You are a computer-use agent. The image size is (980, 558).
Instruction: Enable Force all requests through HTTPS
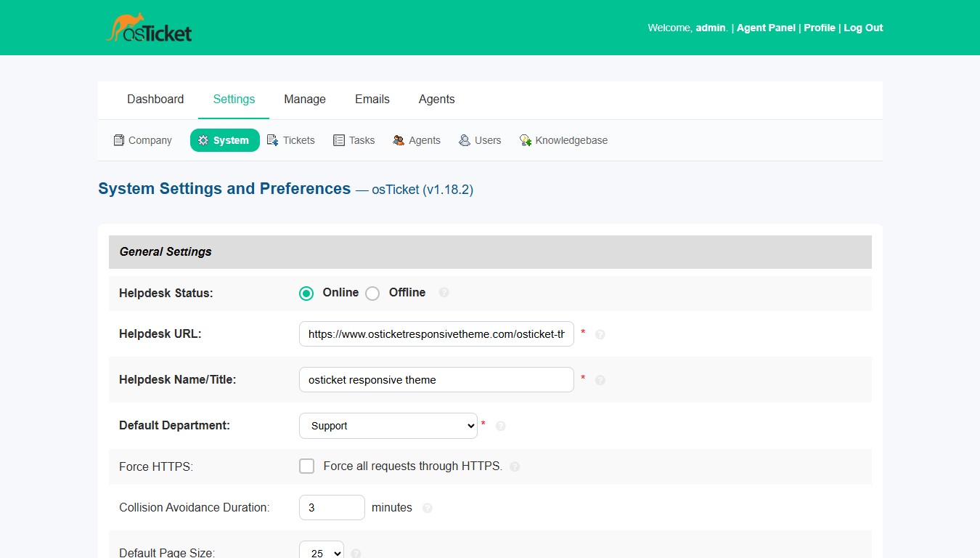(306, 466)
